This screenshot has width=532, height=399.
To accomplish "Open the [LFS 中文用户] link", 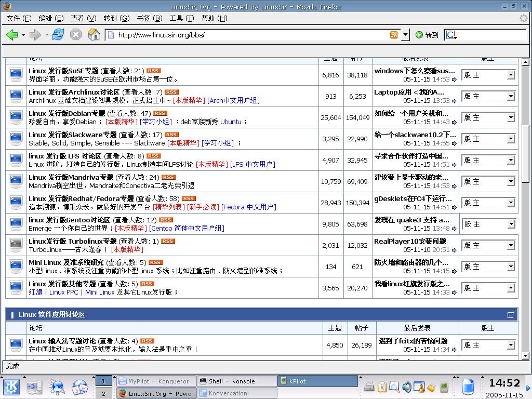I will click(253, 165).
